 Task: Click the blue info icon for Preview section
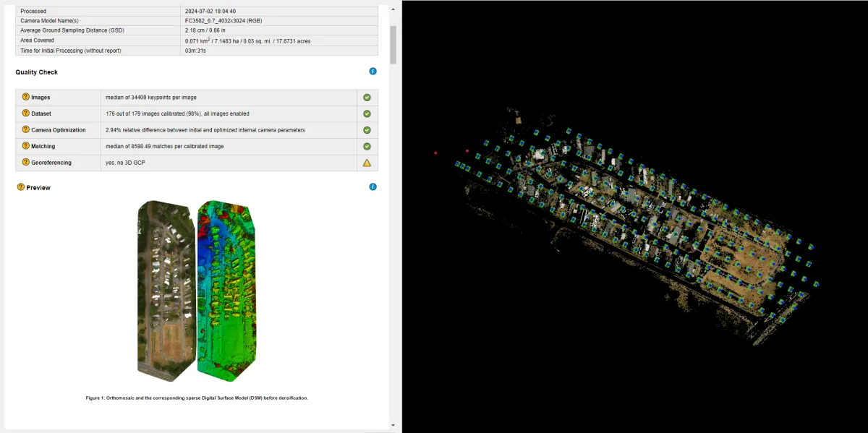tap(373, 187)
